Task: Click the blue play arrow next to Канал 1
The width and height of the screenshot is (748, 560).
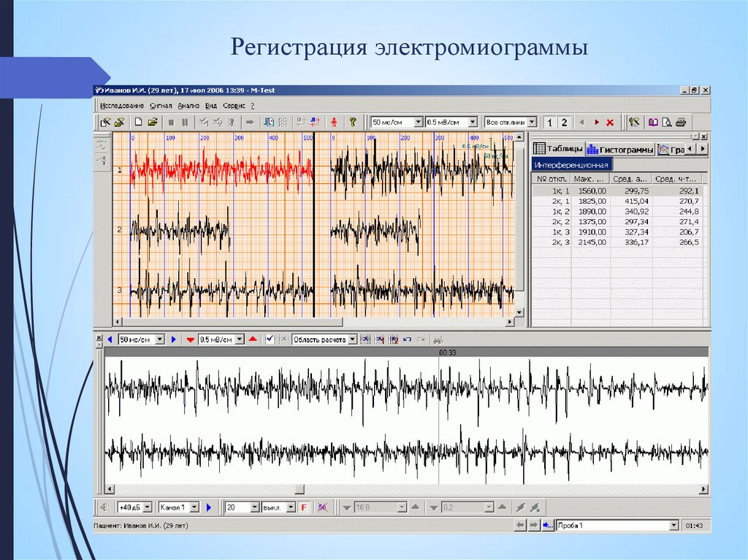Action: pyautogui.click(x=208, y=507)
